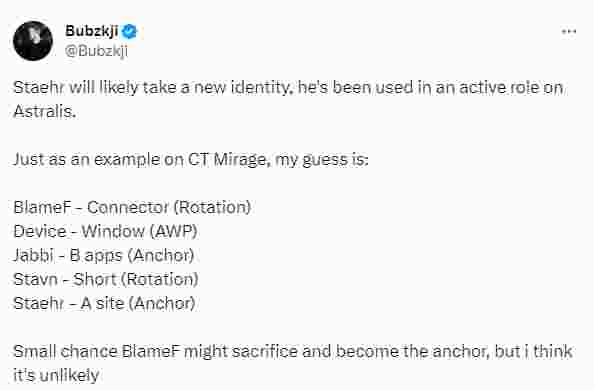Visit the @Bubzkji handle link

(x=96, y=50)
